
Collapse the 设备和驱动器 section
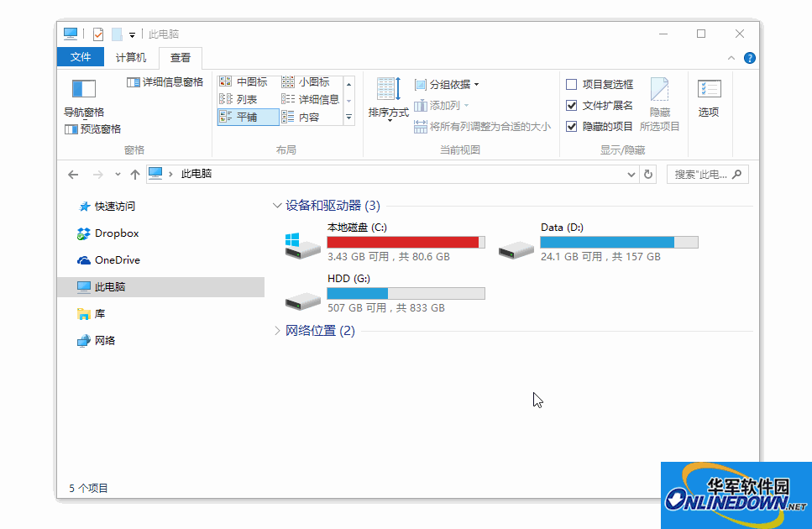click(x=277, y=204)
